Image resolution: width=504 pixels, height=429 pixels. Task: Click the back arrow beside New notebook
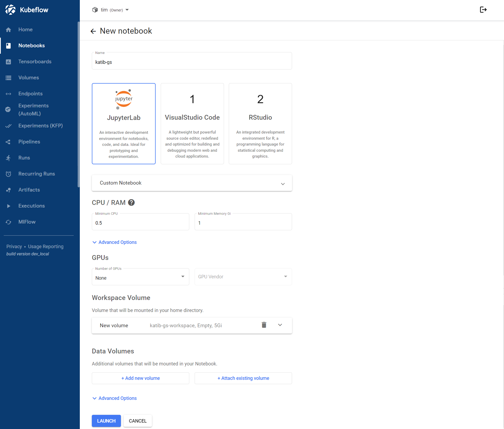pos(93,31)
